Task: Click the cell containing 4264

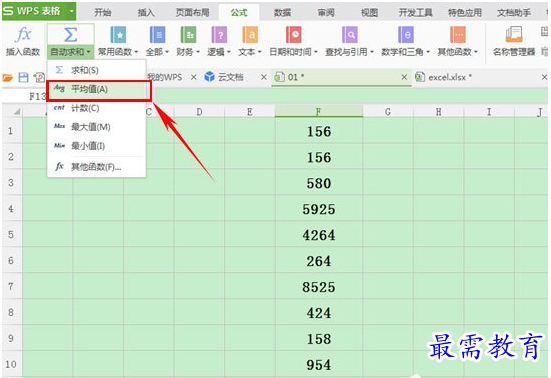Action: pyautogui.click(x=319, y=235)
